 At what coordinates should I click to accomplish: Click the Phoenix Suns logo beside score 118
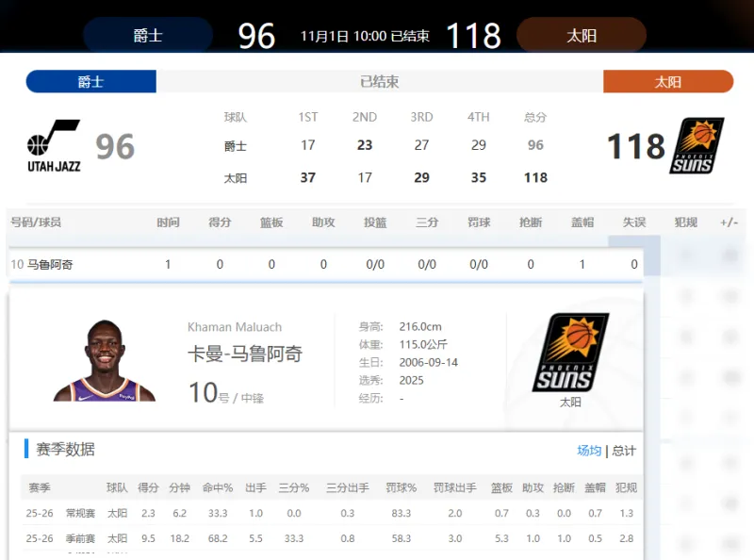(697, 146)
